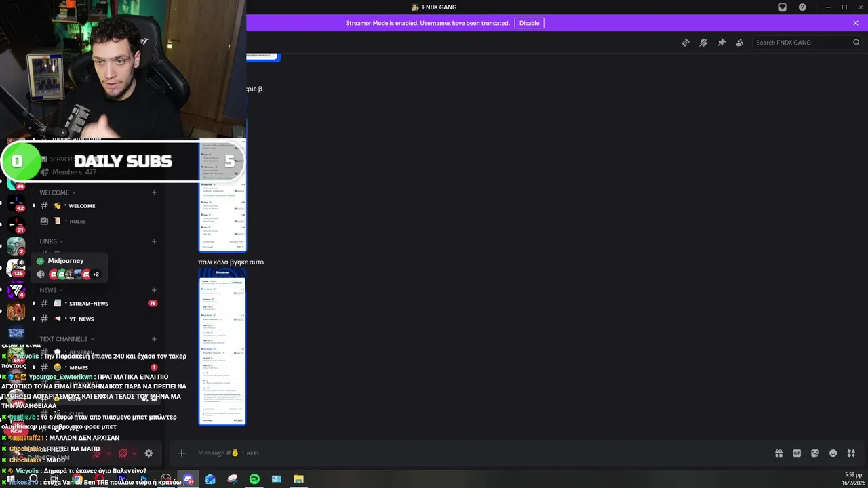Toggle member list icon
Image resolution: width=868 pixels, height=488 pixels.
[x=740, y=42]
